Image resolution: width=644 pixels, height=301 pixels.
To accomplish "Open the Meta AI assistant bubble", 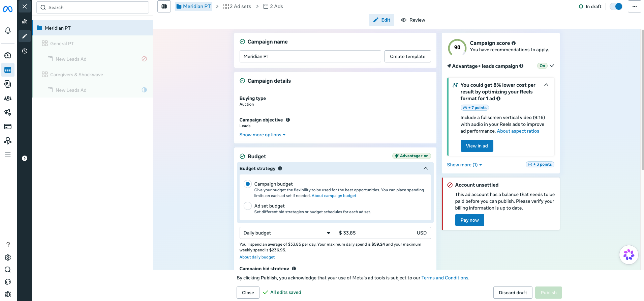I will click(629, 255).
